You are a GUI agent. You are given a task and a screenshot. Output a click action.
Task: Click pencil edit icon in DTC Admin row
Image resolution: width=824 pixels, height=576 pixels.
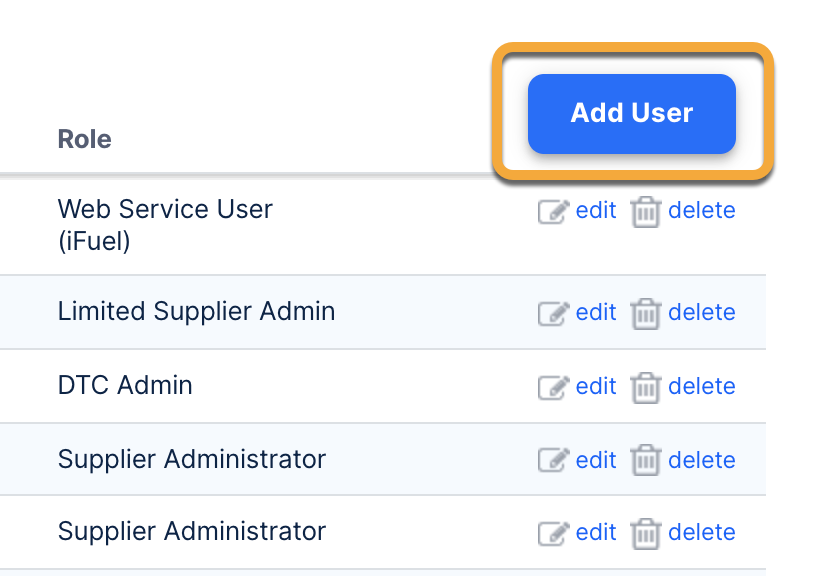point(553,387)
